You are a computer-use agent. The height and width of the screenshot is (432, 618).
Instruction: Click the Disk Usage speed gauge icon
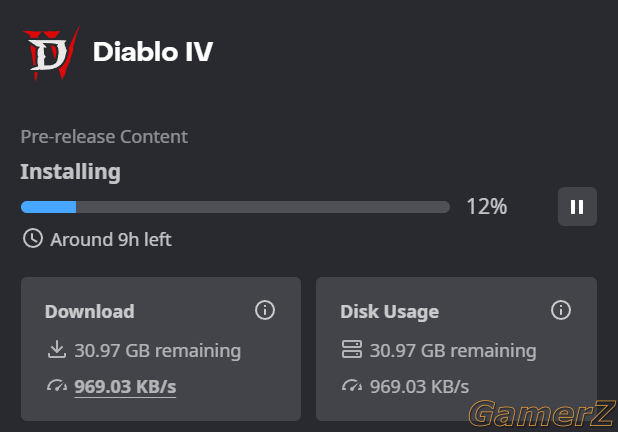(x=352, y=385)
